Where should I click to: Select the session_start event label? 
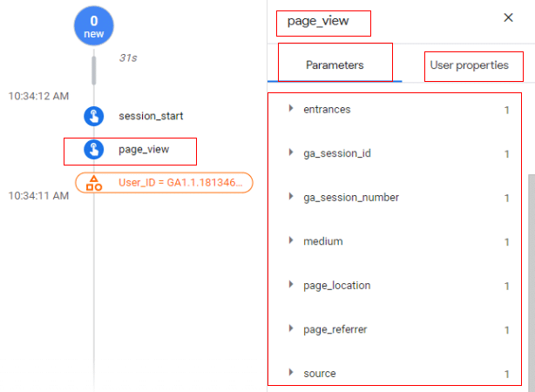[151, 116]
